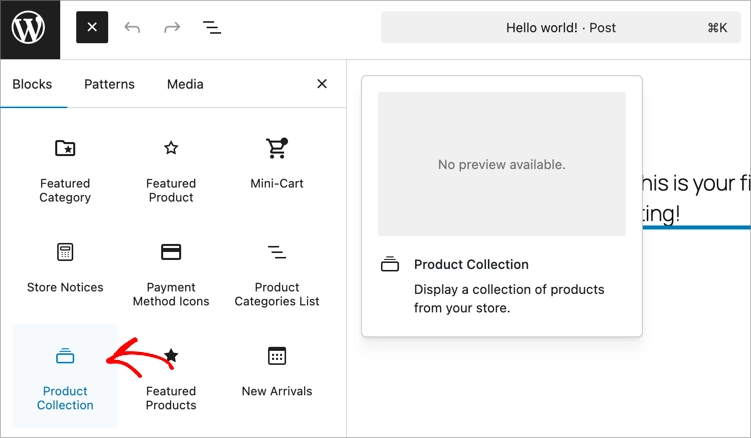Image resolution: width=751 pixels, height=438 pixels.
Task: Insert the Mini-Cart block
Action: point(277,168)
